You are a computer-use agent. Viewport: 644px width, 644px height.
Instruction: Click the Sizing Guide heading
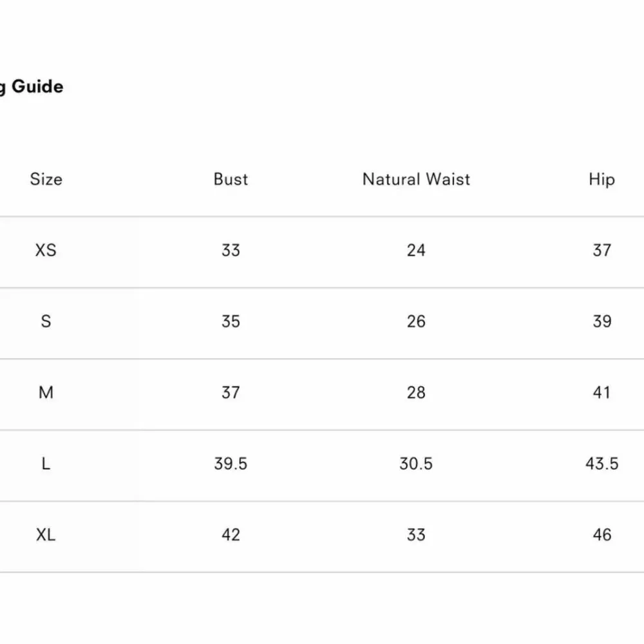coord(31,87)
